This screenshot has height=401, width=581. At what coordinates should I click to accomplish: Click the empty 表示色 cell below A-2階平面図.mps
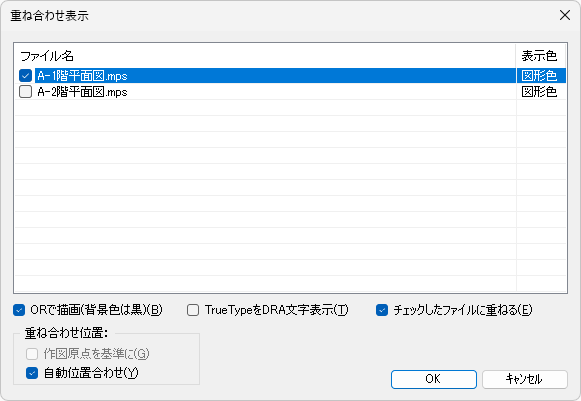[x=541, y=107]
